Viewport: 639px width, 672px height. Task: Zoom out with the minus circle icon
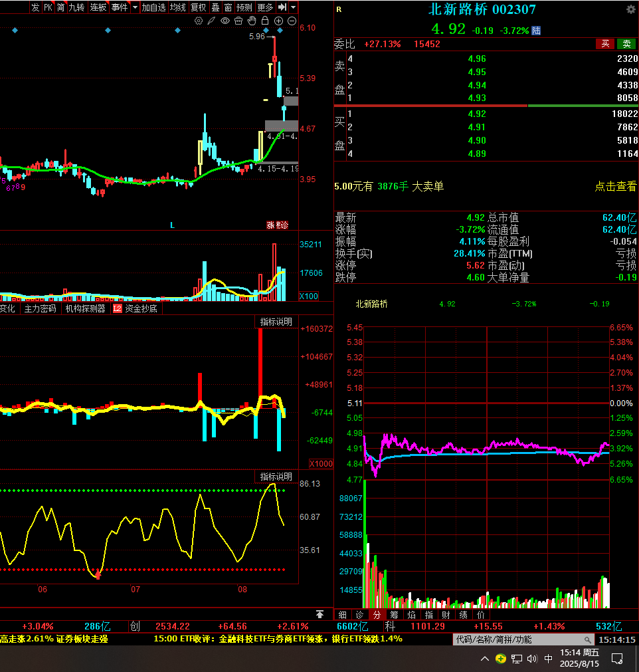click(x=292, y=21)
